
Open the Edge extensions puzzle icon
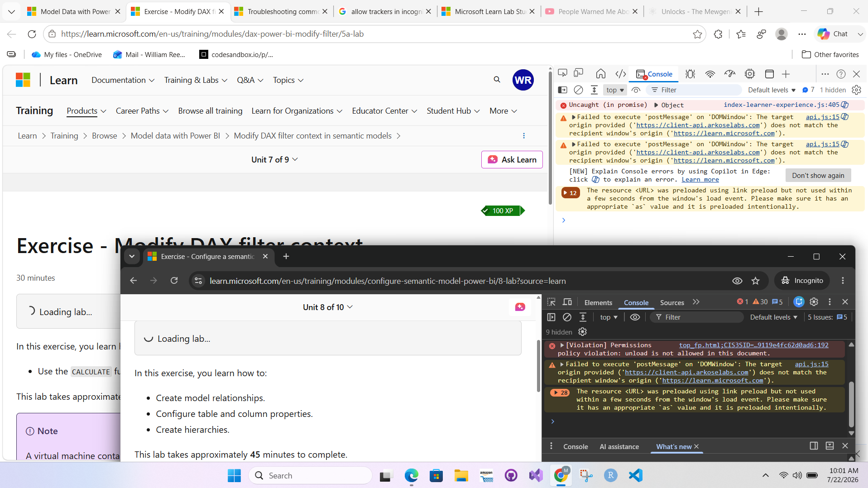(x=718, y=34)
